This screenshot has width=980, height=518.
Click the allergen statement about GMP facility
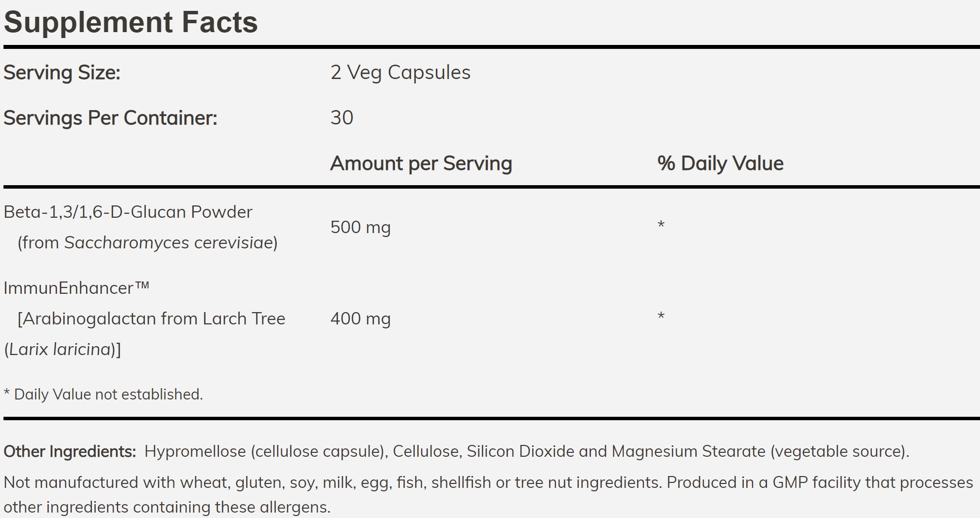tap(488, 495)
